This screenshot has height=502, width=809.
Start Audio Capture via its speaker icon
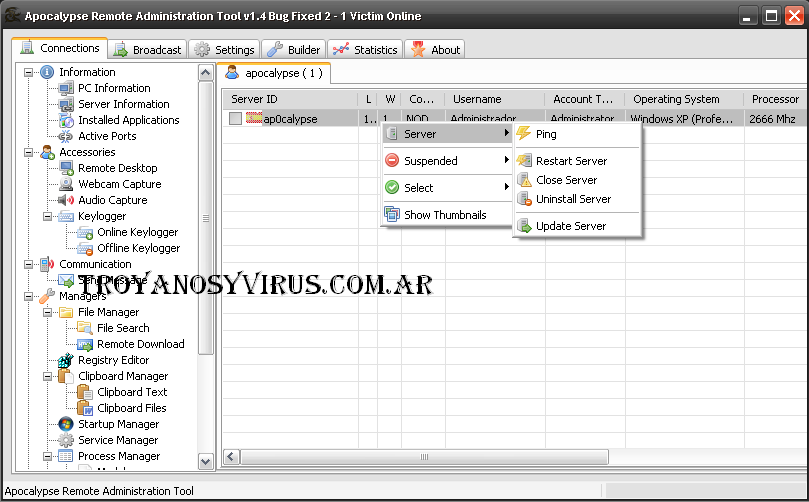pyautogui.click(x=66, y=200)
